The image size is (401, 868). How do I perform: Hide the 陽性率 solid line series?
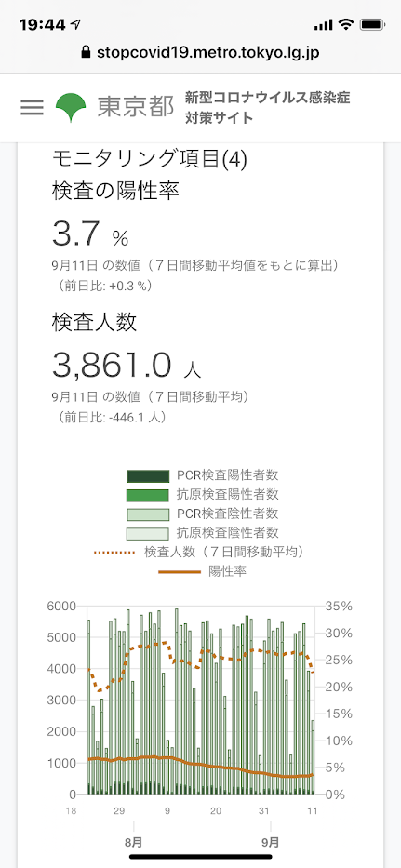(203, 571)
